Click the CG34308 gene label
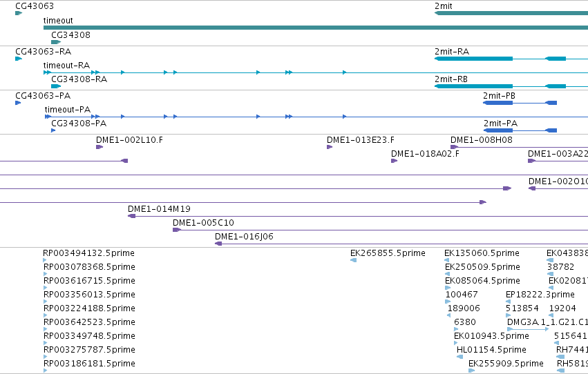 coord(71,35)
